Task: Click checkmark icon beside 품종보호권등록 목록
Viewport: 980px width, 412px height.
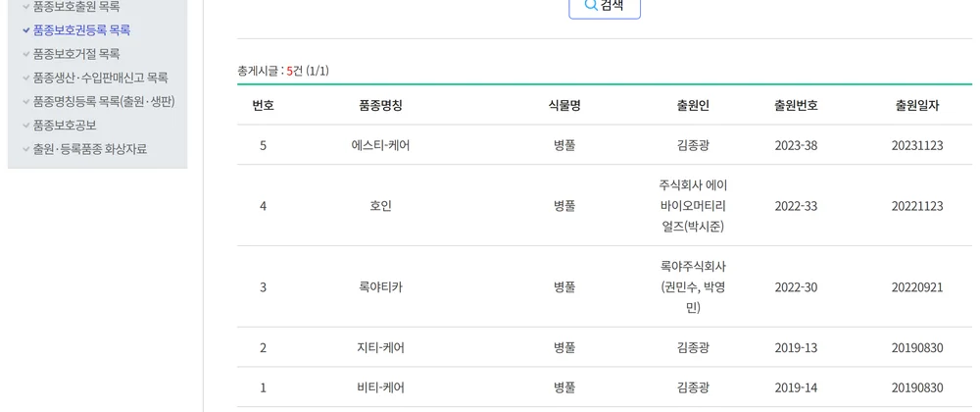Action: [26, 30]
